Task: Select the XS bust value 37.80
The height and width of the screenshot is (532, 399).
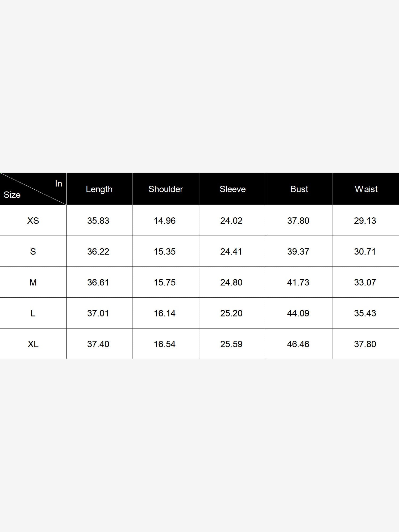Action: tap(298, 221)
